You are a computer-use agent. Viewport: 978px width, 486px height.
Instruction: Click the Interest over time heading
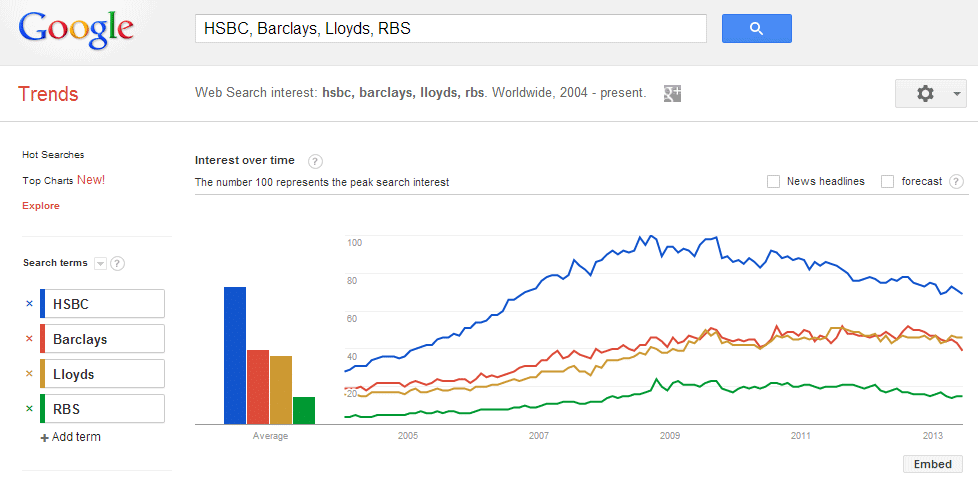click(244, 160)
